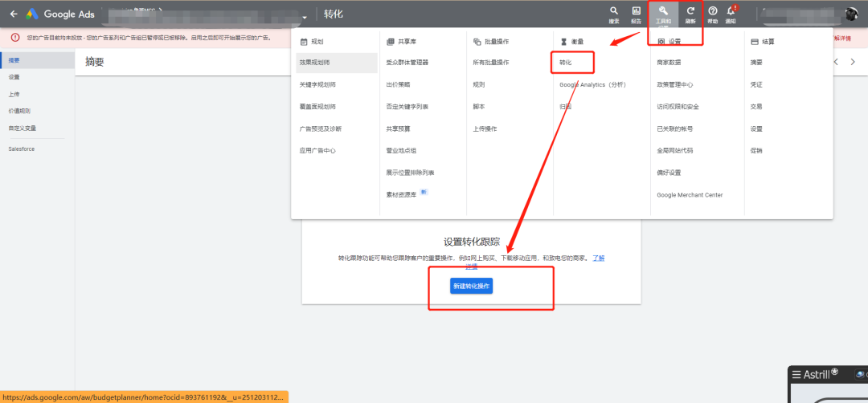
Task: Open the 帮助 help question mark icon
Action: click(712, 11)
